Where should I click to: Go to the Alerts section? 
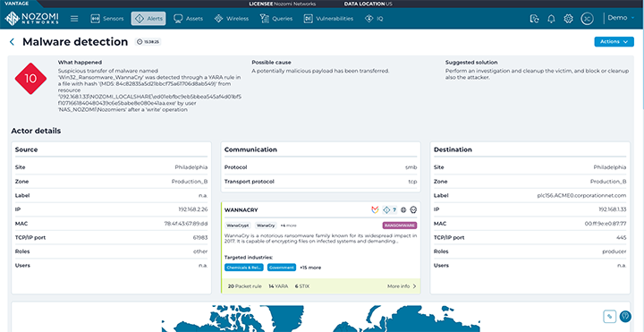tap(148, 19)
